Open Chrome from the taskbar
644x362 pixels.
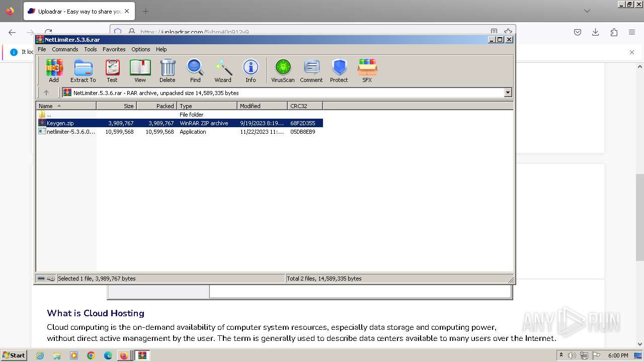tap(91, 355)
